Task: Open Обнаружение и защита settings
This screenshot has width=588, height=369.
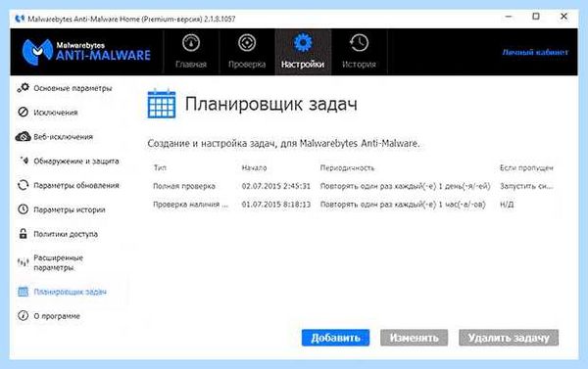Action: point(76,161)
